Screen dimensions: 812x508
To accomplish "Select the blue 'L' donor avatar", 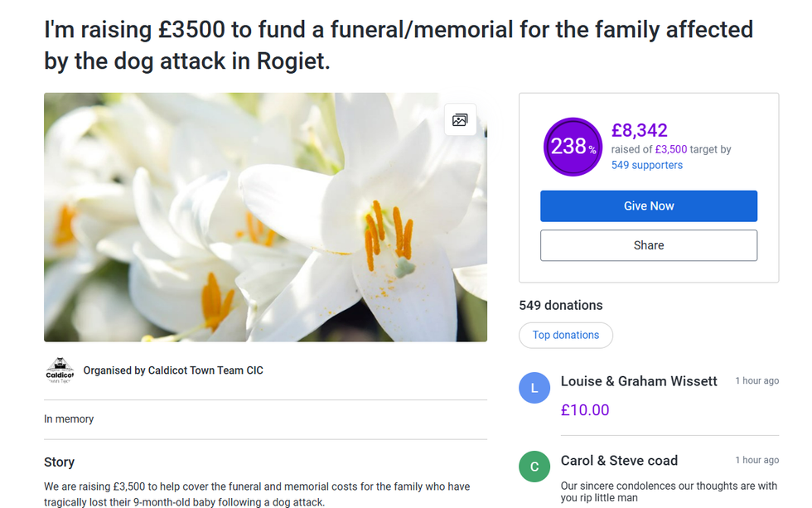I will (x=534, y=388).
